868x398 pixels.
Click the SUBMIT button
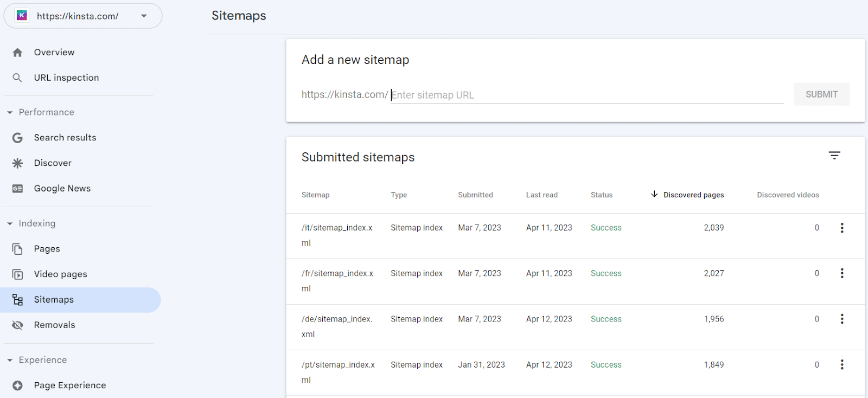tap(821, 94)
